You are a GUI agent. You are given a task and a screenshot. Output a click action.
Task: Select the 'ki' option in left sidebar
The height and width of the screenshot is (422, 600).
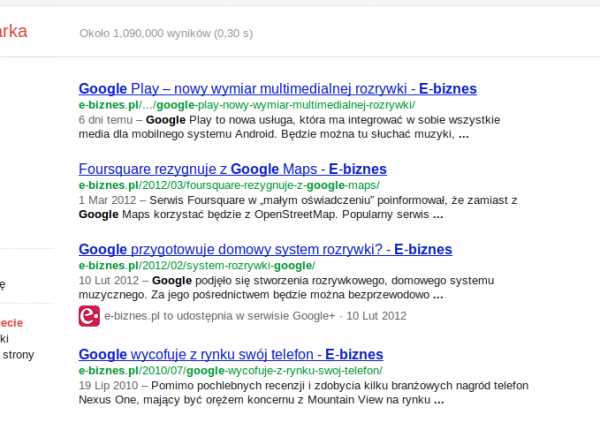(6, 339)
